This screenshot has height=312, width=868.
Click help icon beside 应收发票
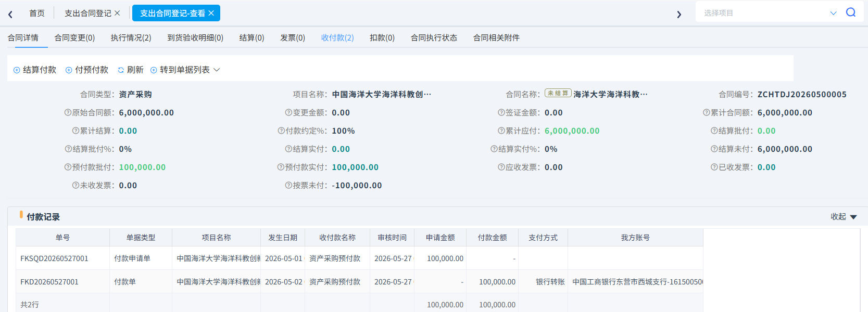coord(501,167)
